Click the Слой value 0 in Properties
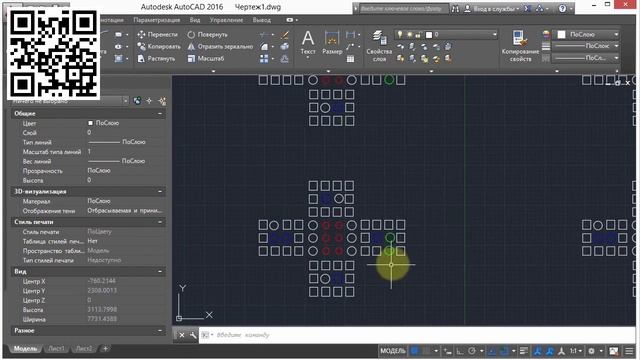This screenshot has width=640, height=360. click(89, 133)
